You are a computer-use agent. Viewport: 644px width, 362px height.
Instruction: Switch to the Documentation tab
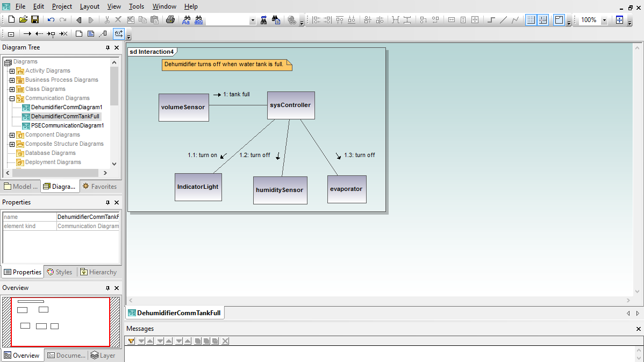[66, 356]
